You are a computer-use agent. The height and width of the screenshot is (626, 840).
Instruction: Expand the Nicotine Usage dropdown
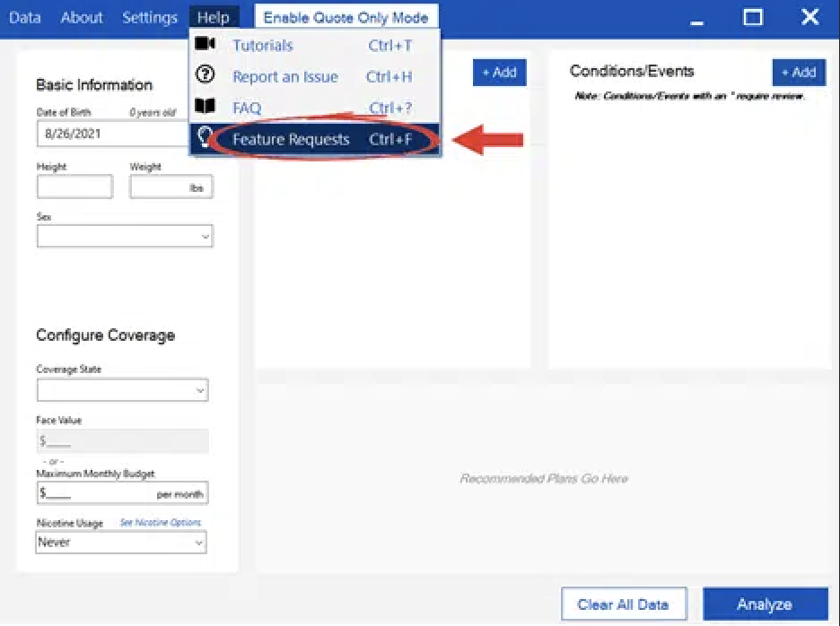point(121,543)
